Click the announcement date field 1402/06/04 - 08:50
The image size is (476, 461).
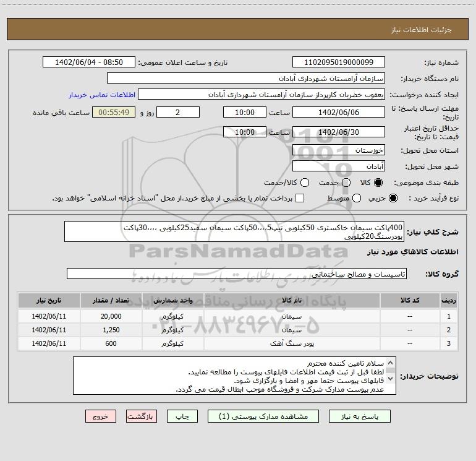click(89, 62)
